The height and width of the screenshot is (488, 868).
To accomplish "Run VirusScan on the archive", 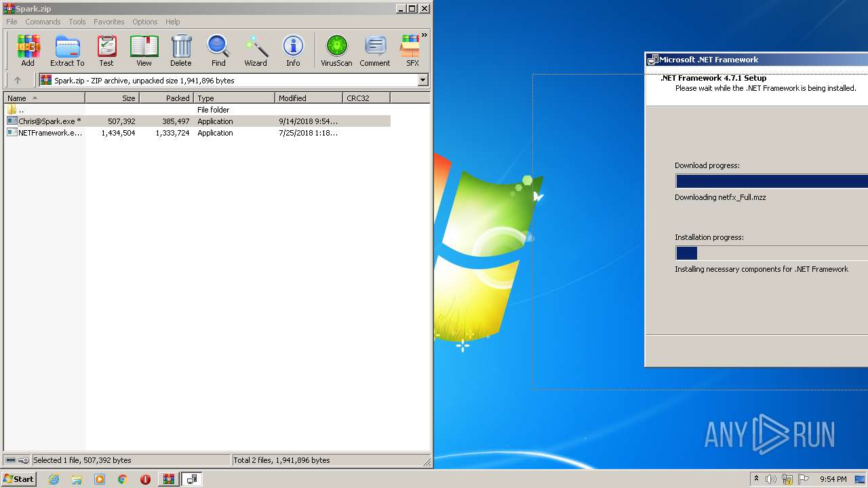I will (x=336, y=51).
